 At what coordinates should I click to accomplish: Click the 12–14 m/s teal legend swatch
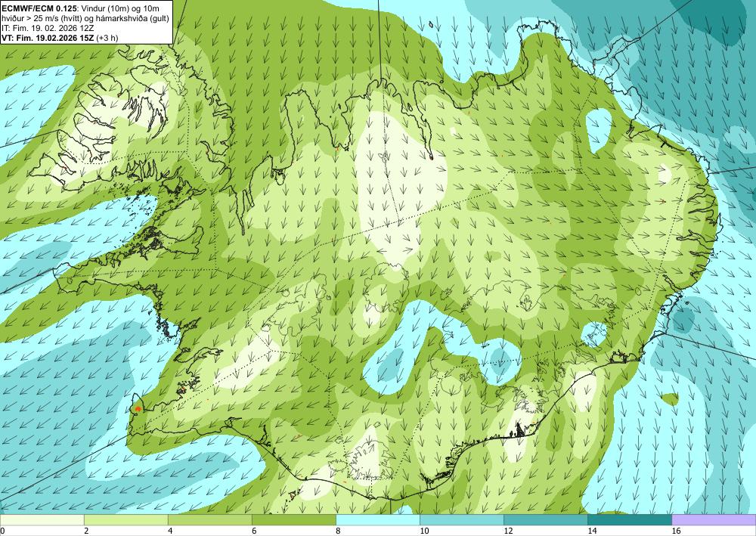click(545, 519)
